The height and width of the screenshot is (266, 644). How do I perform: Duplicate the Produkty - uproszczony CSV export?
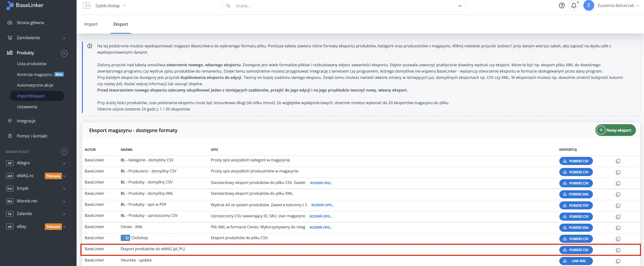[618, 217]
